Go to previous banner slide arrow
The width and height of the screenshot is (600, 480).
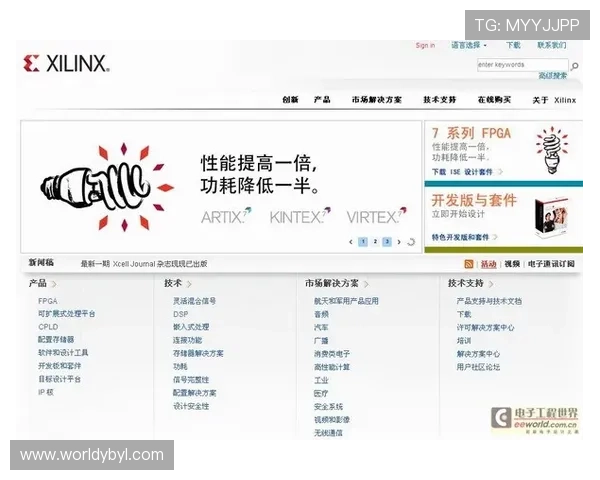pos(351,242)
